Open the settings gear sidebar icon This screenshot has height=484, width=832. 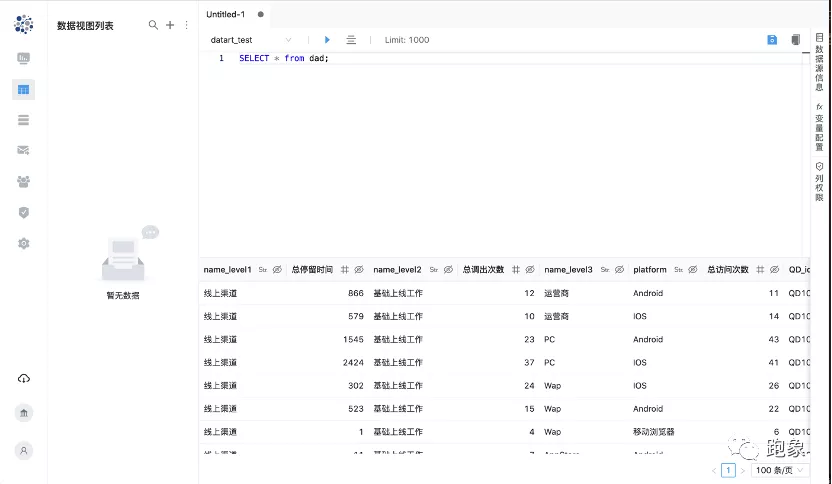click(x=23, y=244)
